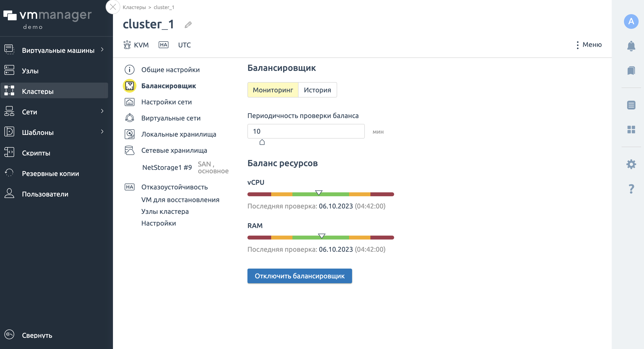
Task: Click the Скрипты scripts icon
Action: tap(9, 153)
